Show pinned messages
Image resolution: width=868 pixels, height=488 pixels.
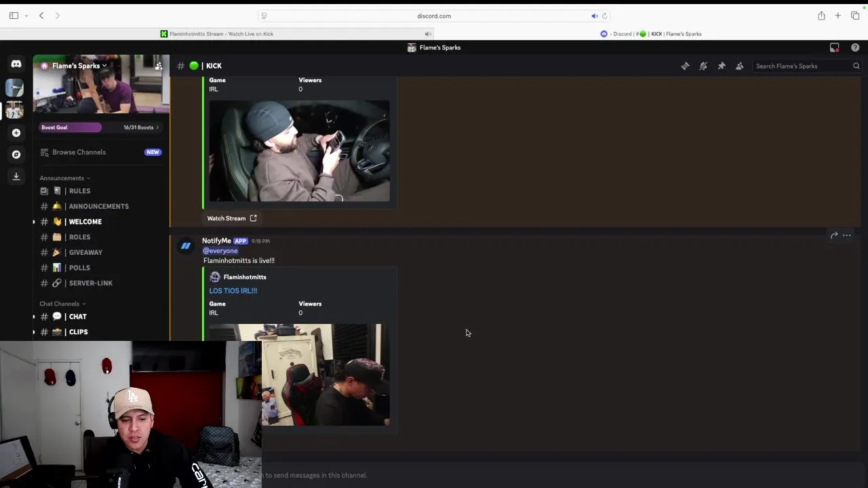pyautogui.click(x=722, y=66)
